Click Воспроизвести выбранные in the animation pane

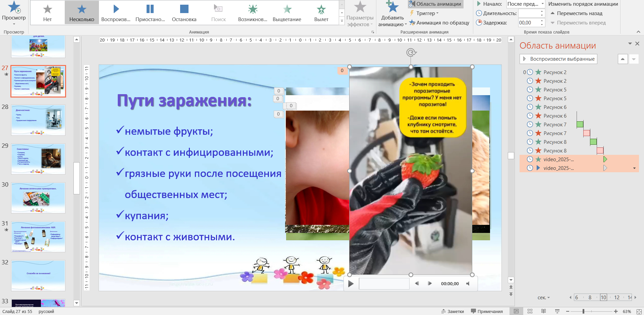point(558,59)
